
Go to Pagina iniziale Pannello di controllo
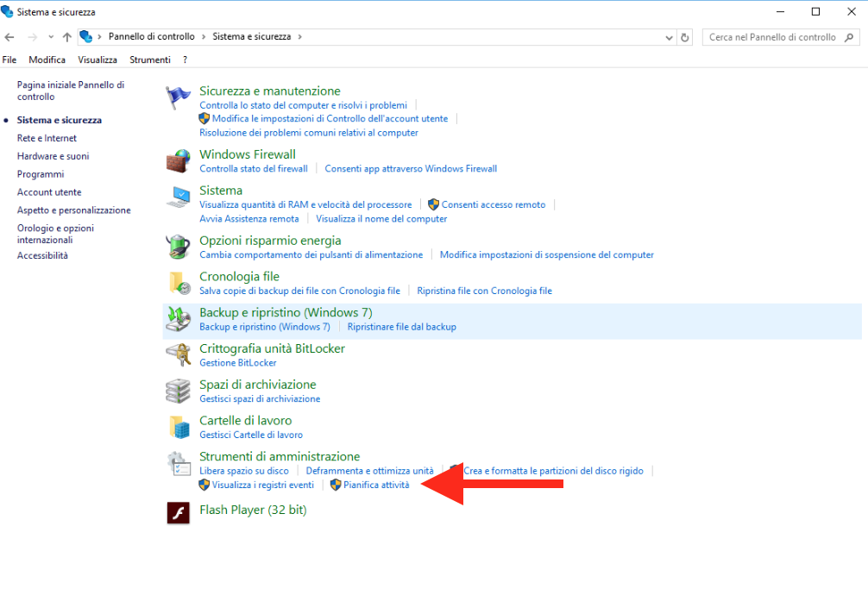tap(71, 91)
